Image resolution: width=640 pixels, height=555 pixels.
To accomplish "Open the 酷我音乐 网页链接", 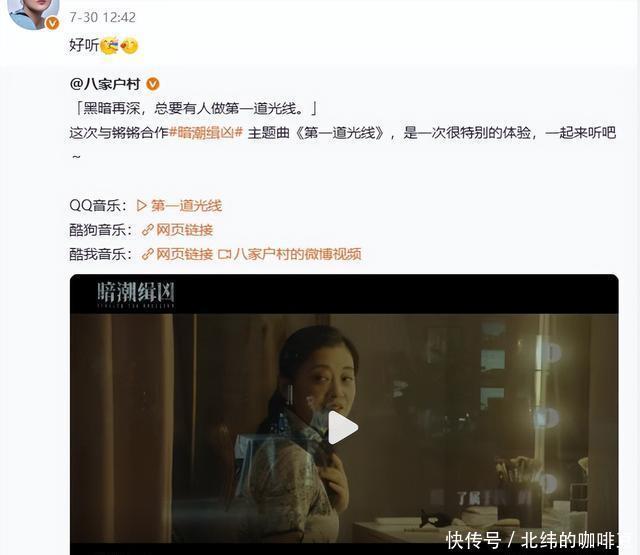I will click(184, 254).
